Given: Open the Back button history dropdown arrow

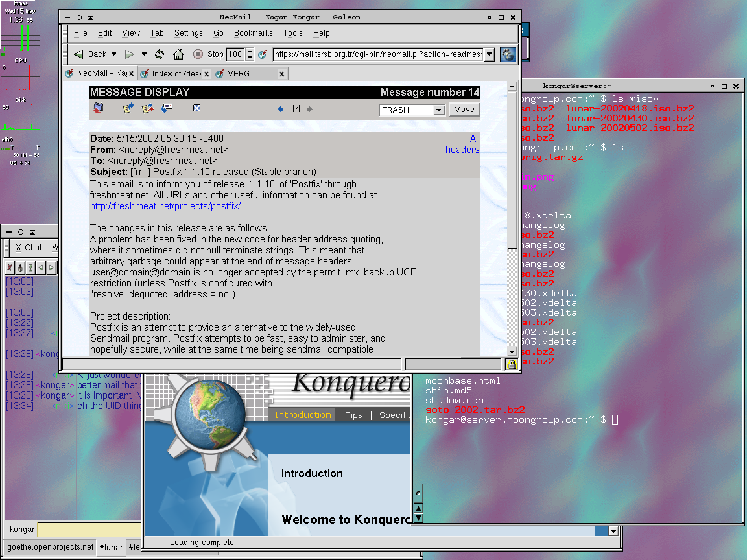Looking at the screenshot, I should tap(114, 54).
